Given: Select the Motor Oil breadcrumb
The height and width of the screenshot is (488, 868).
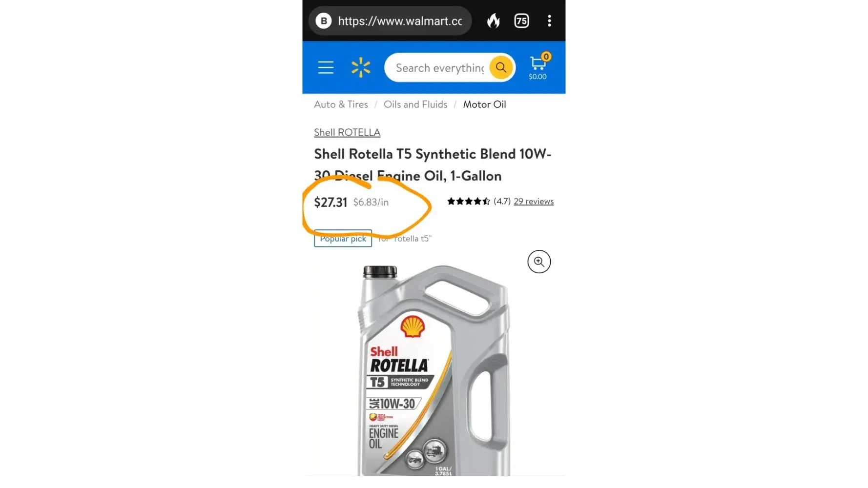Looking at the screenshot, I should pos(484,104).
